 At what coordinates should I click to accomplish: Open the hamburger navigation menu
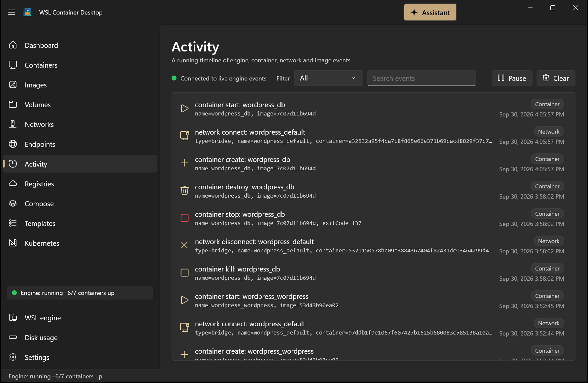(12, 12)
